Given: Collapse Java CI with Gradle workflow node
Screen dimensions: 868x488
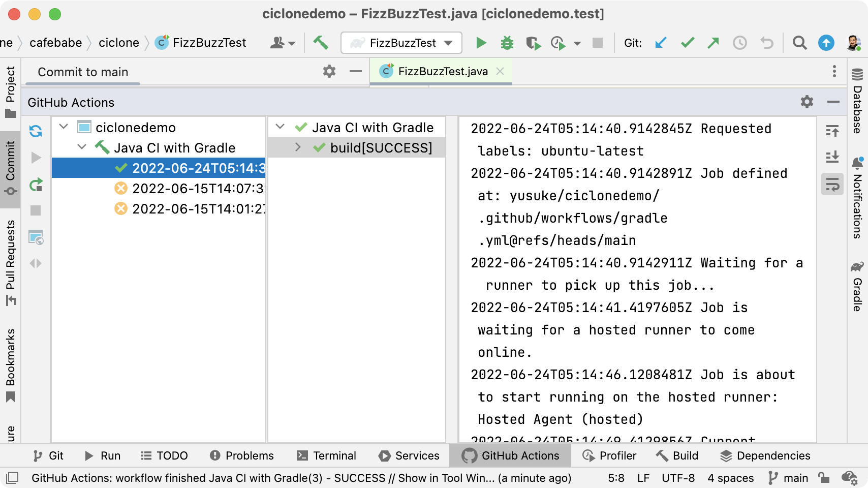Looking at the screenshot, I should point(82,147).
